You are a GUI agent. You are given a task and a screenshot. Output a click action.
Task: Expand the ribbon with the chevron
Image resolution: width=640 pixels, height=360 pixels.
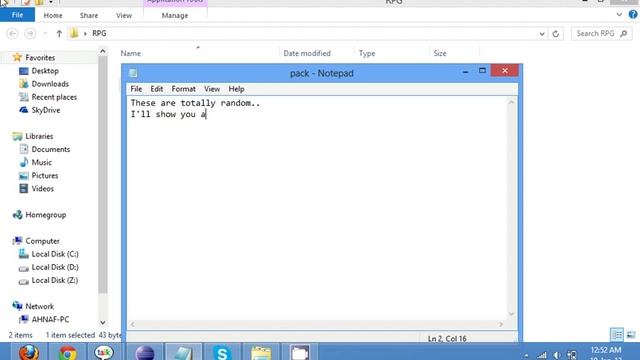pos(619,15)
